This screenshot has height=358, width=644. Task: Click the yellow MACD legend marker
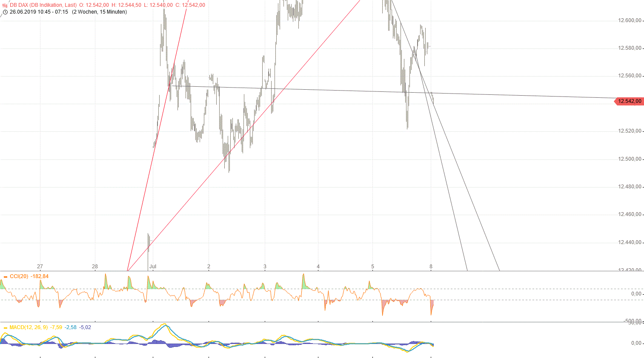6,328
